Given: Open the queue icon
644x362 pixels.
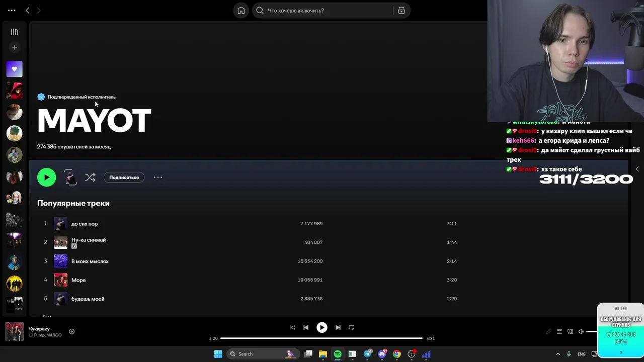Looking at the screenshot, I should pyautogui.click(x=559, y=332).
